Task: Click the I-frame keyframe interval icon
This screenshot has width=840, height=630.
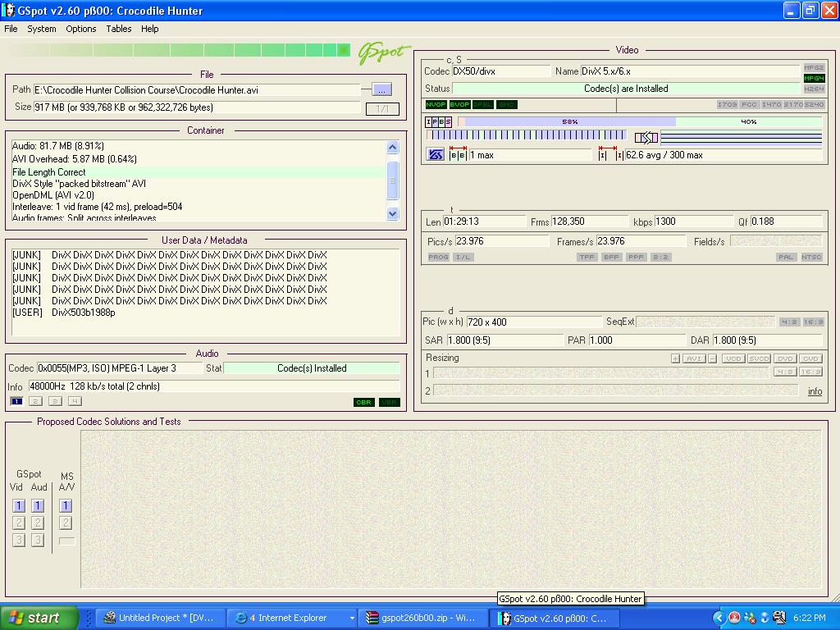Action: coord(611,153)
